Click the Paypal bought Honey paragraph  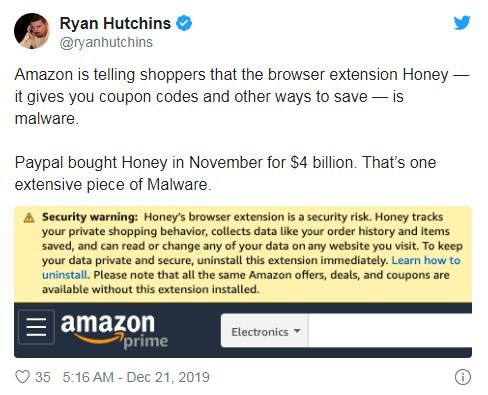click(x=225, y=173)
